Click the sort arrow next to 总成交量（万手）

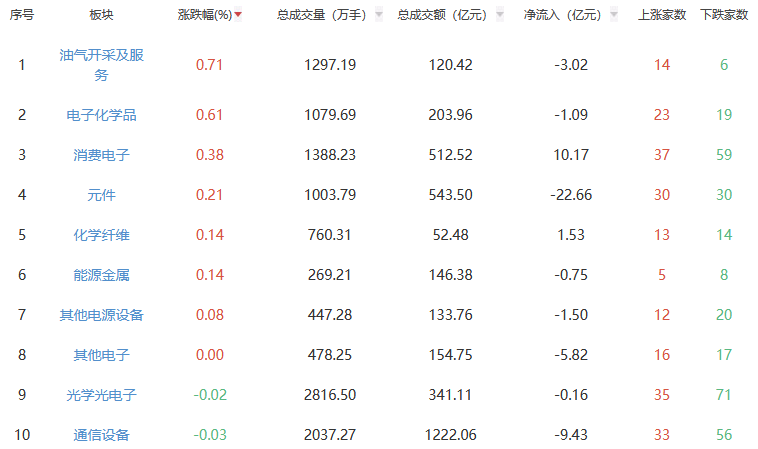[x=379, y=16]
